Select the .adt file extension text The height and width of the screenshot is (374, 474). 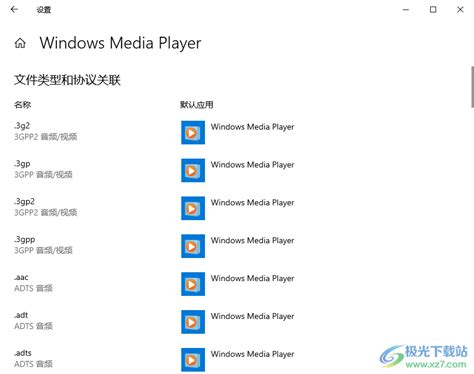[x=21, y=315]
